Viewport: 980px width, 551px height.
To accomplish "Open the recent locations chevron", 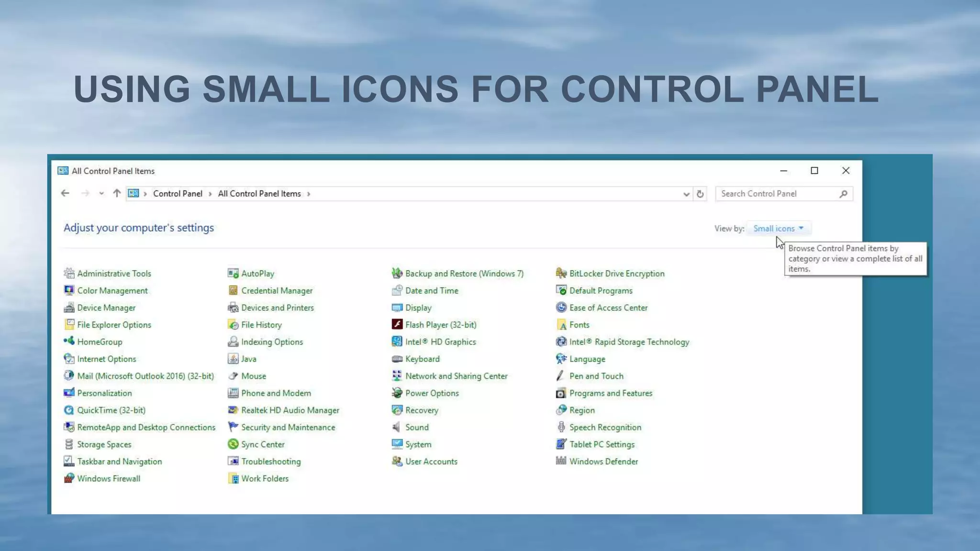I will pyautogui.click(x=101, y=194).
